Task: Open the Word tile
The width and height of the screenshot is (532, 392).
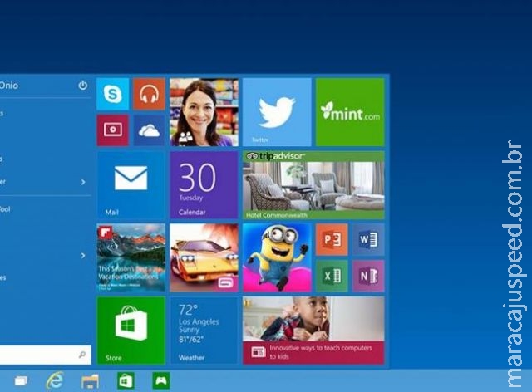Action: [368, 239]
